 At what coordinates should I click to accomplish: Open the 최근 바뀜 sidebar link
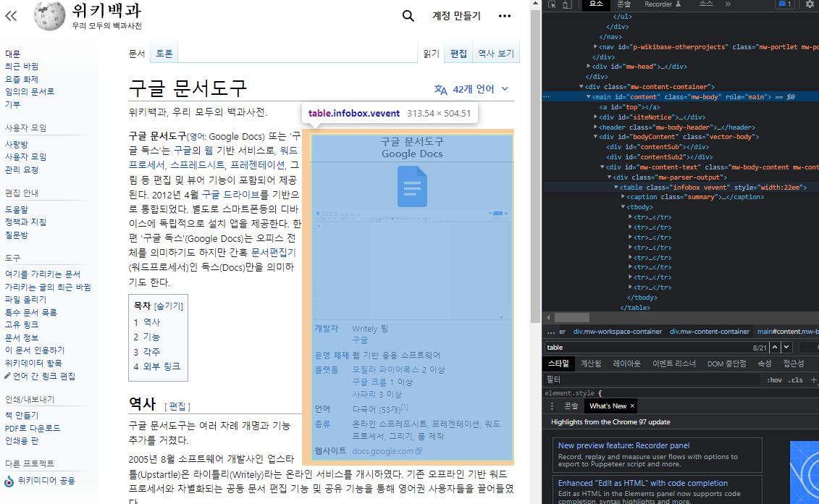(x=22, y=67)
